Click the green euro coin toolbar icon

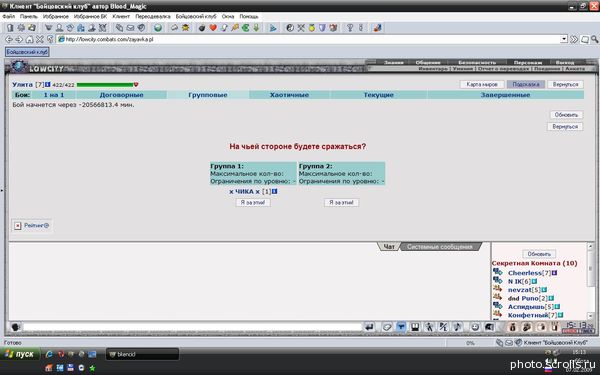(246, 28)
